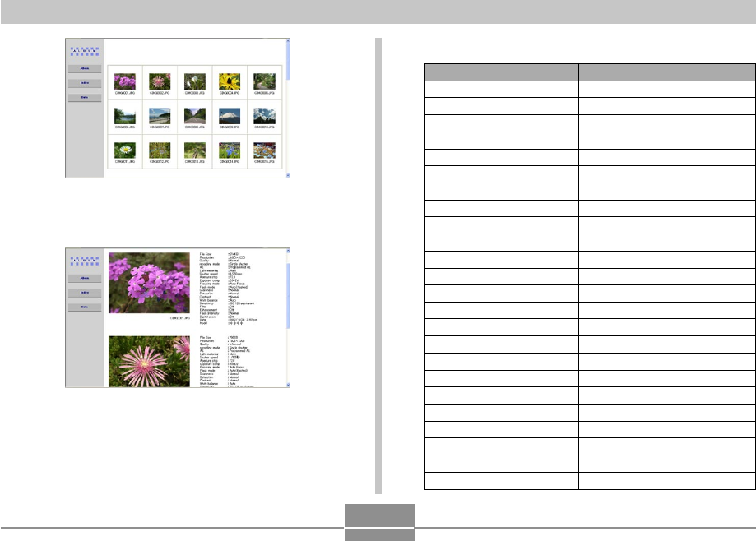Click the ALBUM logo in the thumbnail index window
Screen dimensions: 756x541
(85, 51)
